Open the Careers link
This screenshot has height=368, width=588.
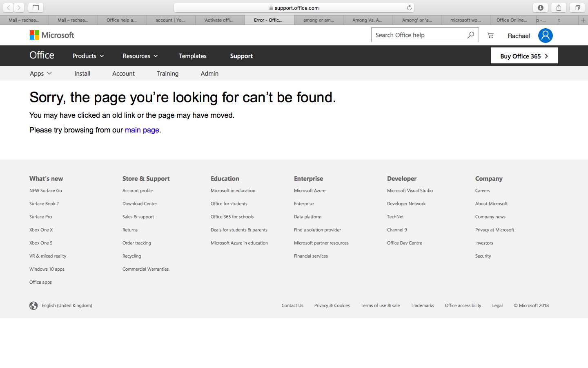483,191
